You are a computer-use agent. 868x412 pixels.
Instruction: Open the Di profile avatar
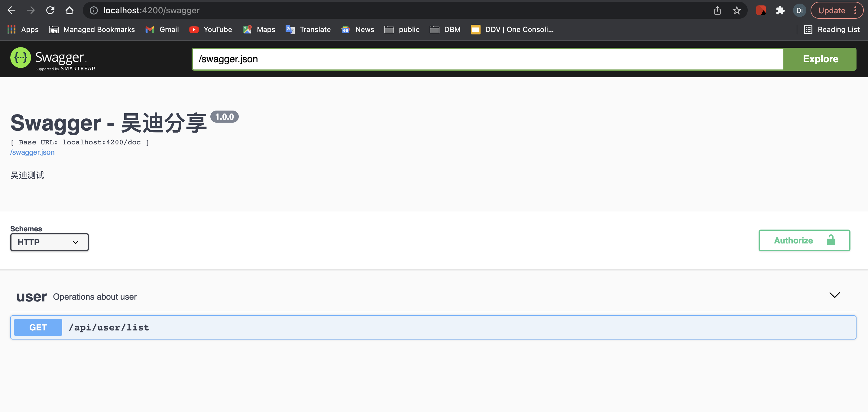[x=799, y=11]
